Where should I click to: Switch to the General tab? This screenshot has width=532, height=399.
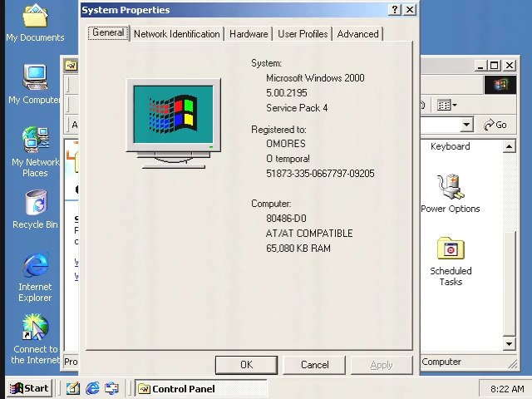click(x=108, y=33)
